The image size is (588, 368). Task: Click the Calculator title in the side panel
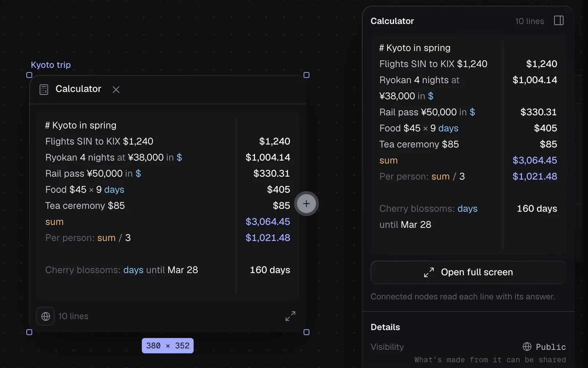pos(392,21)
